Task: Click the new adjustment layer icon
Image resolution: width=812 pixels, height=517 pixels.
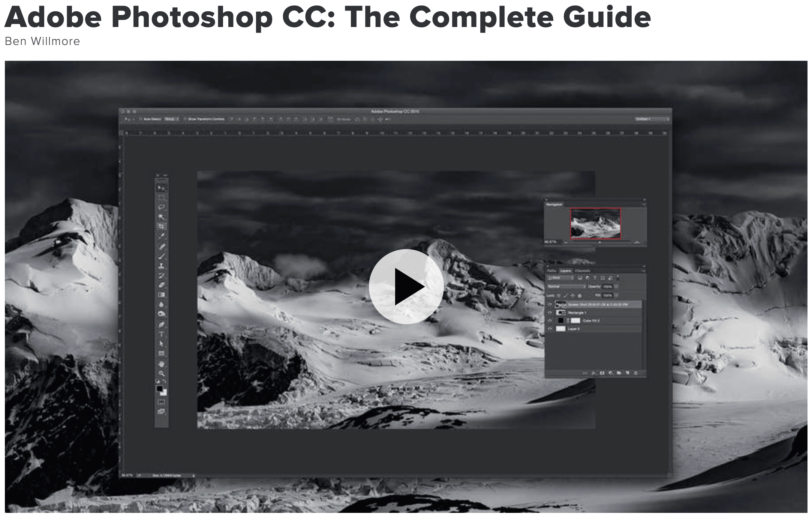Action: point(610,373)
